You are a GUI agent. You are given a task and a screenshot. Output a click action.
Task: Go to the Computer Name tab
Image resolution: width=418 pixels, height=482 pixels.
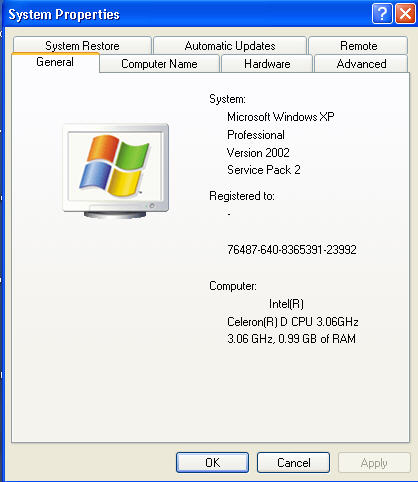click(x=159, y=64)
